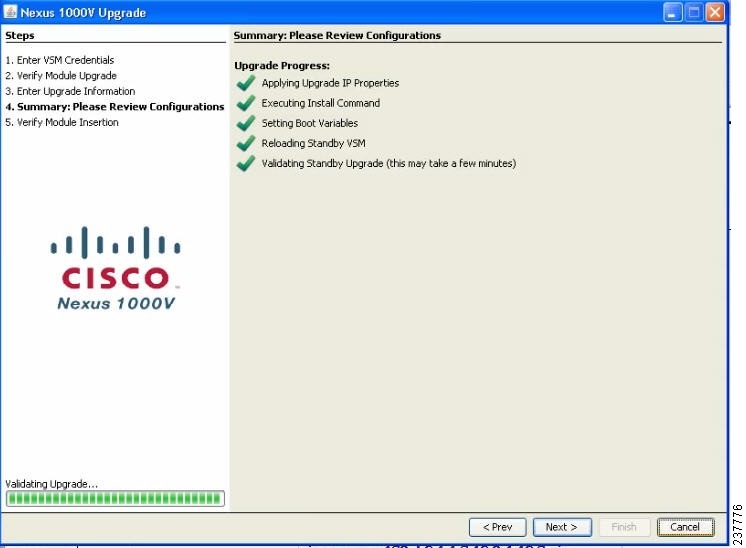Click the 'Nexus 1000V Upgrade' window title
The height and width of the screenshot is (548, 746).
(x=83, y=13)
